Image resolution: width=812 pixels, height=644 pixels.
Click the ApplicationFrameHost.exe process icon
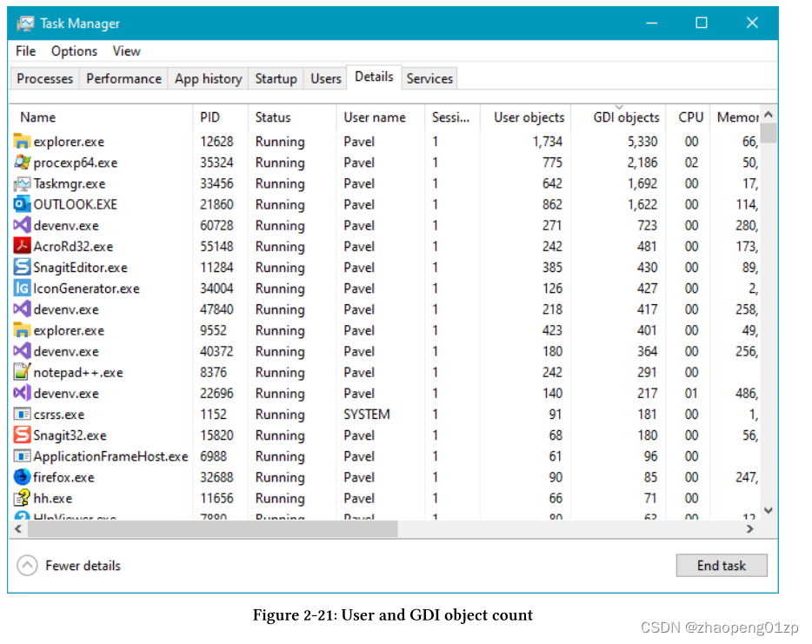point(22,456)
